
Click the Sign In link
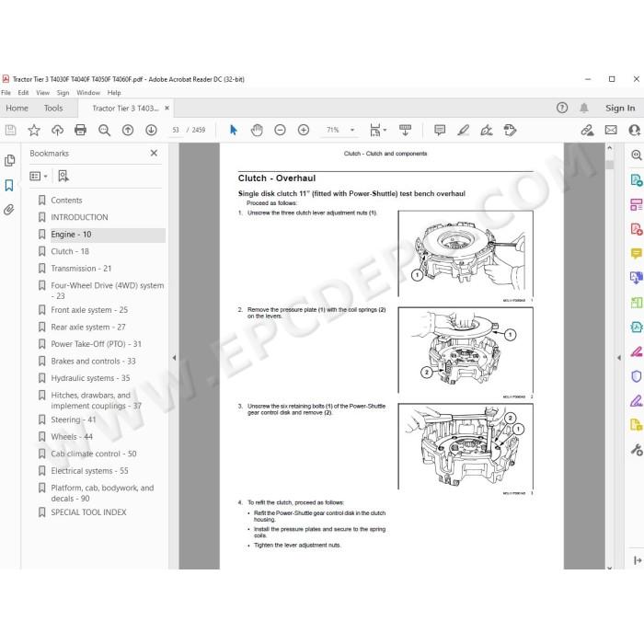pos(620,108)
